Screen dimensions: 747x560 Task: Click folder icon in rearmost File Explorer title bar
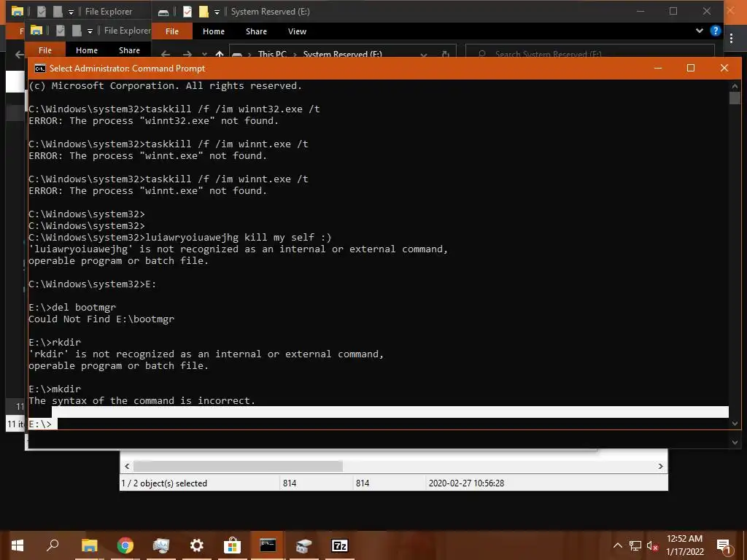[x=18, y=12]
